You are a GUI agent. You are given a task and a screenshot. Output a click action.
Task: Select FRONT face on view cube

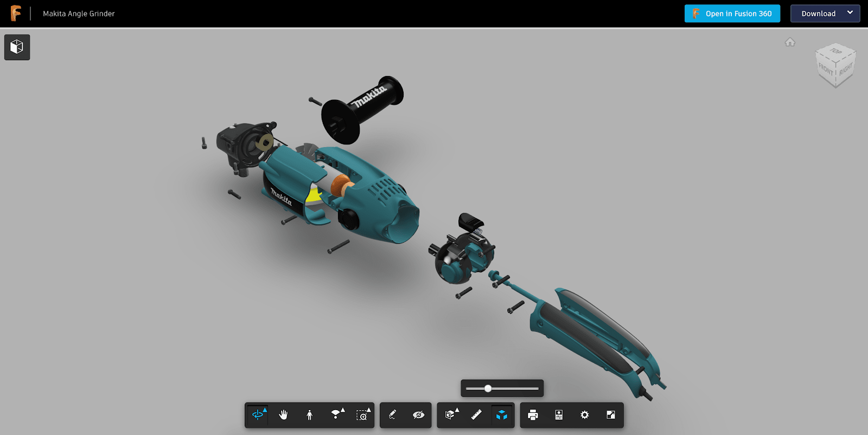826,69
